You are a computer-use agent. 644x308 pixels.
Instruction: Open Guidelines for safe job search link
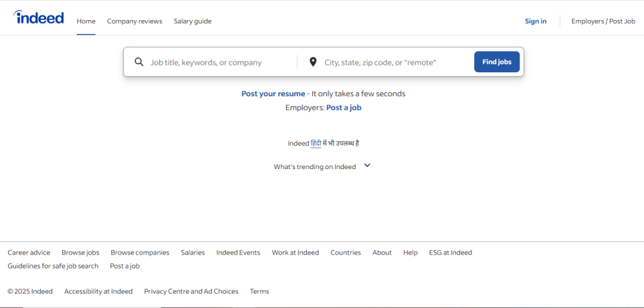click(53, 266)
